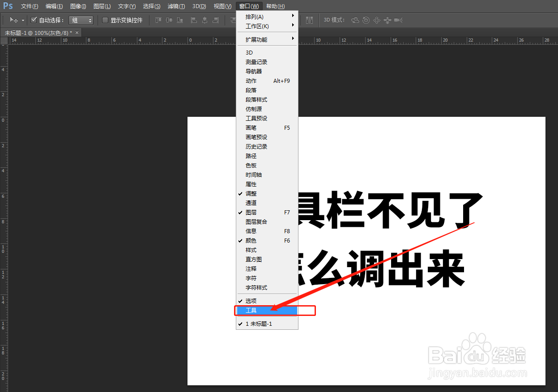Open the 滤镜(T) menu
Image resolution: width=558 pixels, height=392 pixels.
pyautogui.click(x=176, y=6)
